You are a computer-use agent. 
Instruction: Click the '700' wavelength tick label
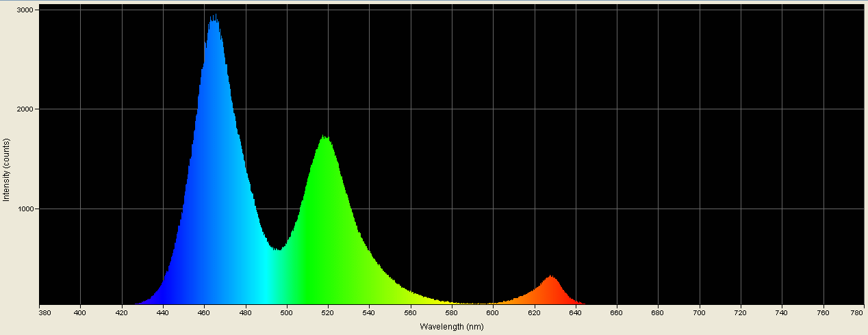point(700,313)
